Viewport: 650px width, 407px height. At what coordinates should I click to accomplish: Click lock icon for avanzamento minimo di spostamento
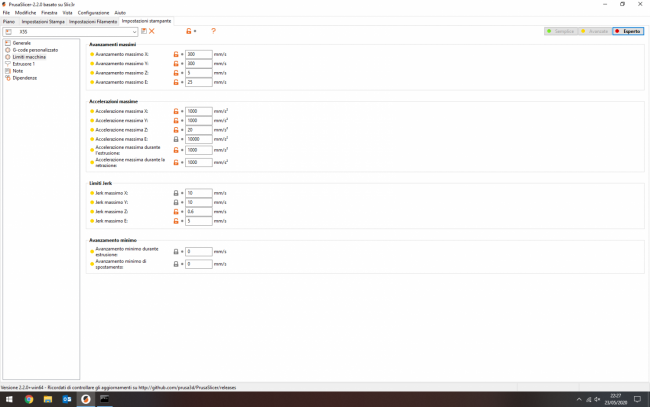point(176,264)
